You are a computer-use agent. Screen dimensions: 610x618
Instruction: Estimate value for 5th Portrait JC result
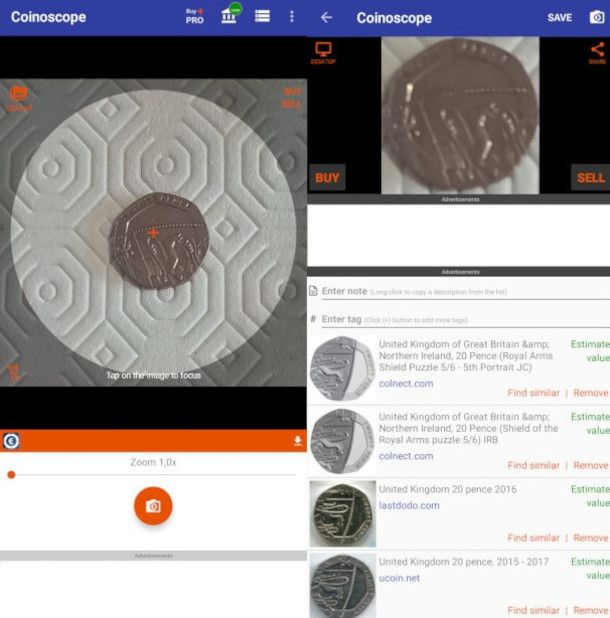[x=590, y=351]
